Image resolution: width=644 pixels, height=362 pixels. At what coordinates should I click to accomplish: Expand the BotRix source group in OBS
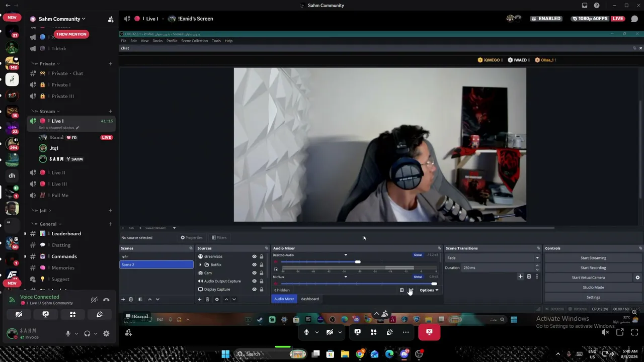[200, 264]
